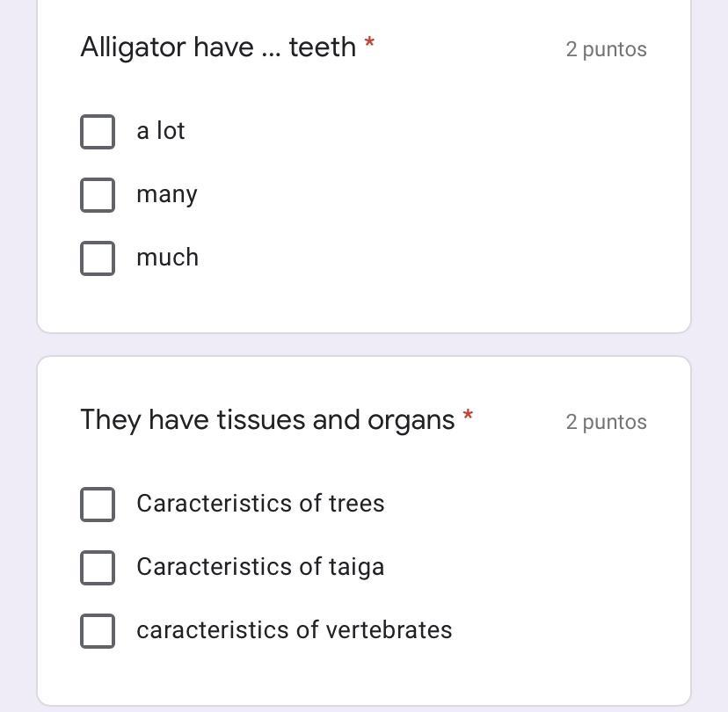728x712 pixels.
Task: Click '2 puntos' on the tissues question
Action: click(x=606, y=422)
